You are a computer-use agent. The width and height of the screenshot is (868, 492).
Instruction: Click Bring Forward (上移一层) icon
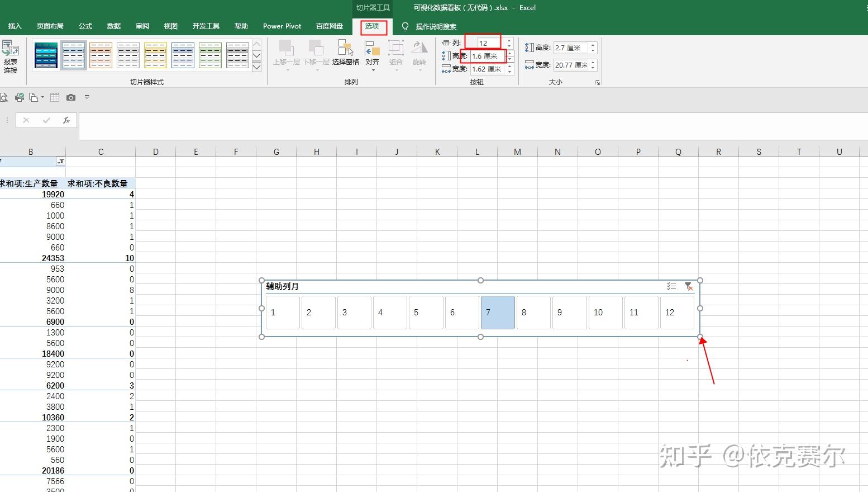coord(287,48)
